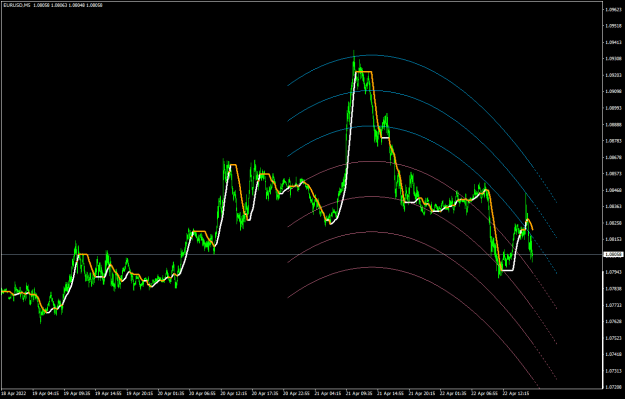This screenshot has width=625, height=399.
Task: Click the 21 Apr 09:35 time label
Action: pyautogui.click(x=360, y=393)
